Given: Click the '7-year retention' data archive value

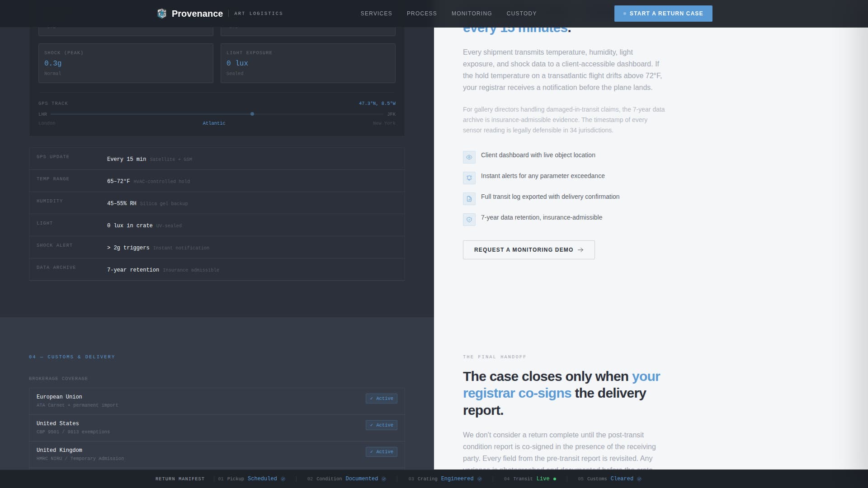Looking at the screenshot, I should [x=133, y=270].
